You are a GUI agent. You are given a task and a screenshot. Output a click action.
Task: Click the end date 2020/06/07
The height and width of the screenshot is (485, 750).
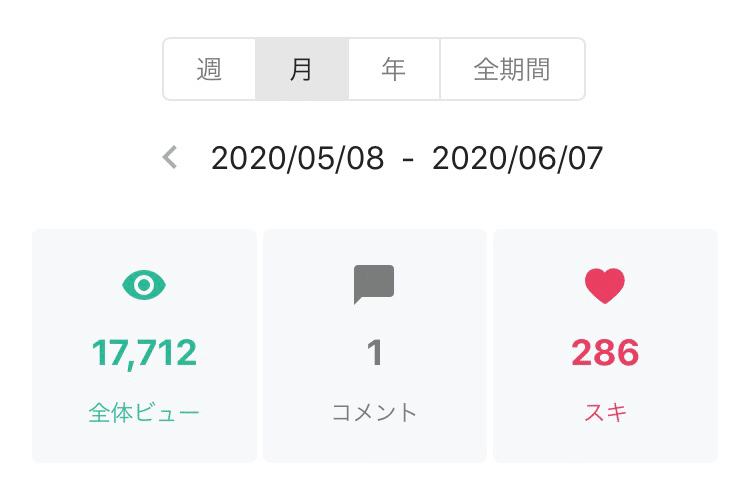click(517, 158)
